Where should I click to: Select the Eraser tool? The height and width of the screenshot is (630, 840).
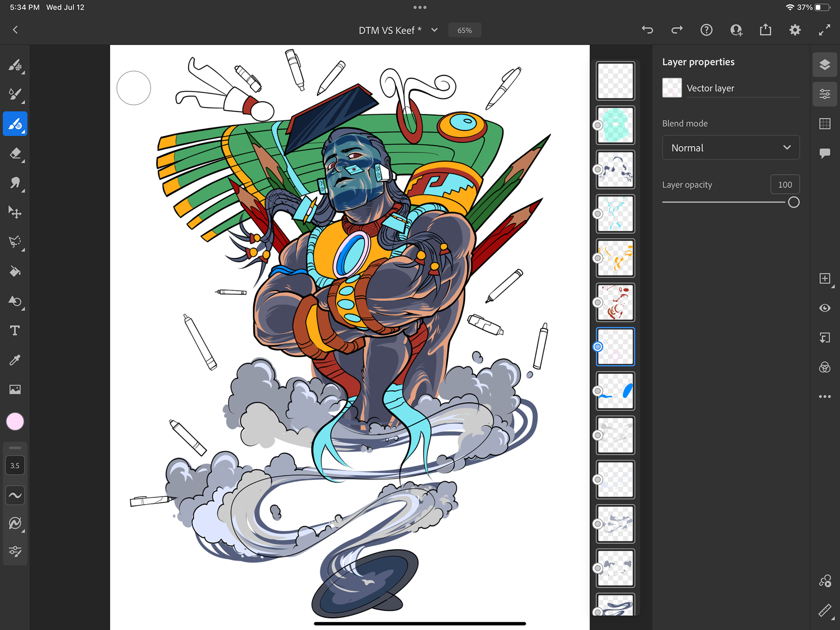click(15, 153)
